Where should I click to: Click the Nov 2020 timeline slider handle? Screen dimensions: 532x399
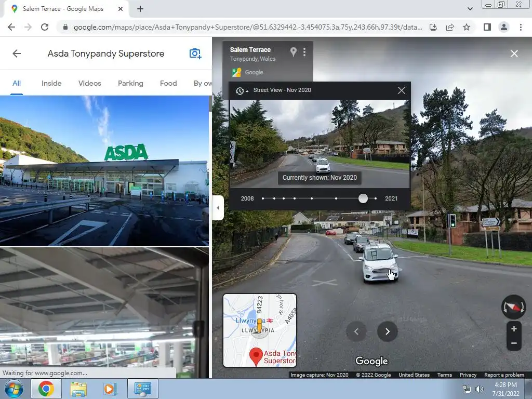point(363,198)
